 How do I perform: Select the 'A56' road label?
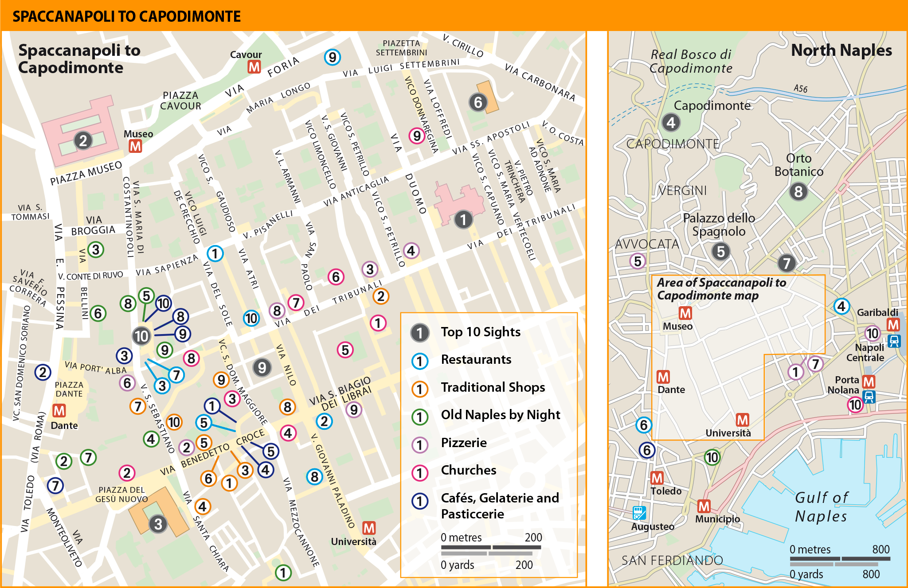pos(800,89)
